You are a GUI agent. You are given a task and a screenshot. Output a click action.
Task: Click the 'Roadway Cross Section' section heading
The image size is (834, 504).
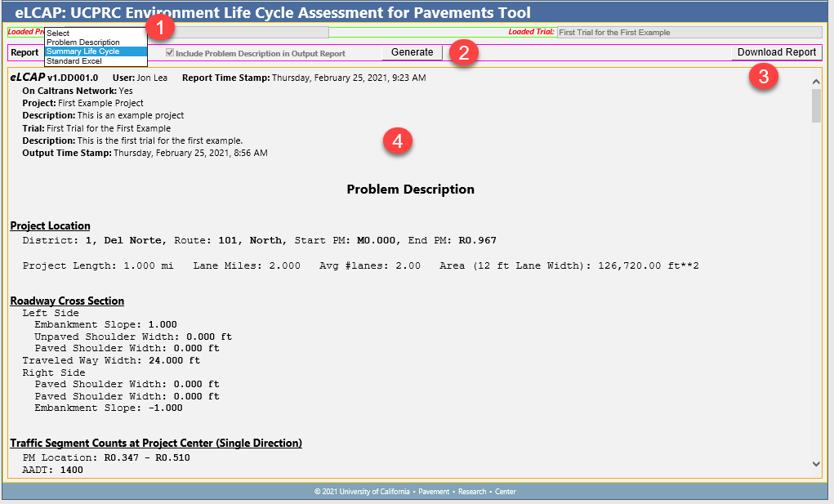point(67,301)
